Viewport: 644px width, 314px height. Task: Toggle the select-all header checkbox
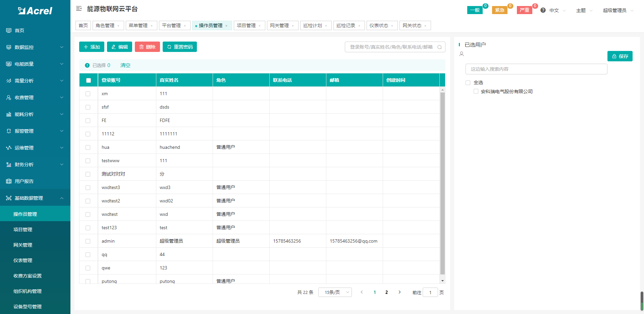(89, 80)
